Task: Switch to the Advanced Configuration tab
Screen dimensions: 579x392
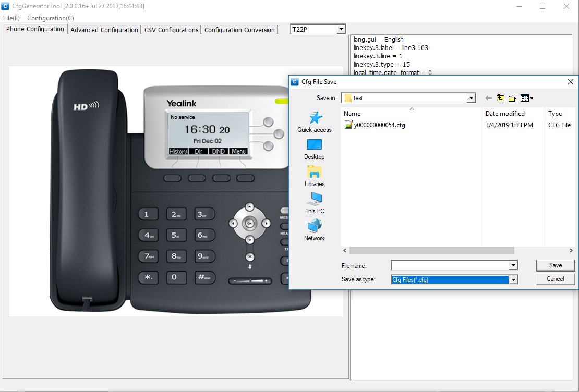Action: [x=104, y=30]
